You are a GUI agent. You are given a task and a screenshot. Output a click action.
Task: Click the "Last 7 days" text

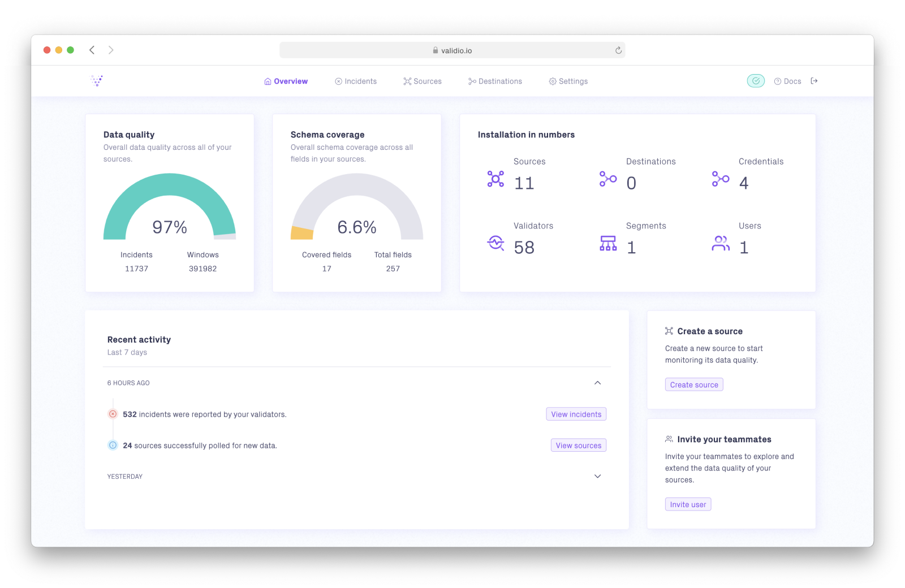[127, 352]
